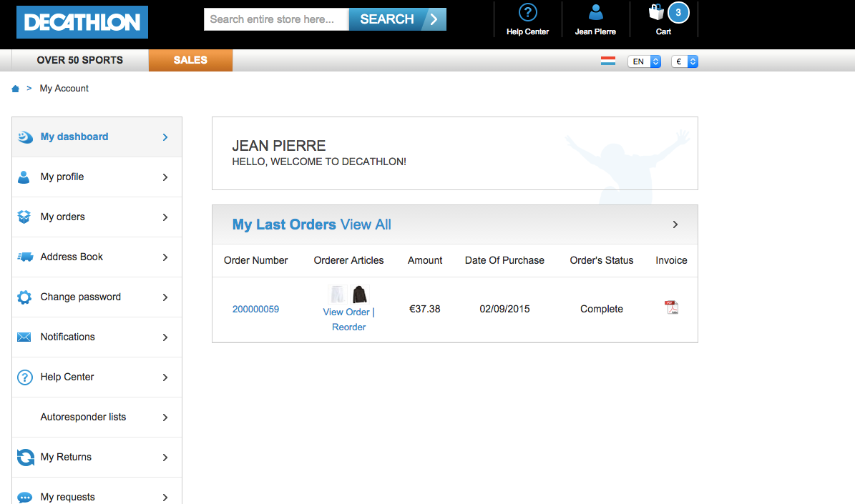Open the euro currency dropdown
Screen dimensions: 855x504
[x=684, y=61]
